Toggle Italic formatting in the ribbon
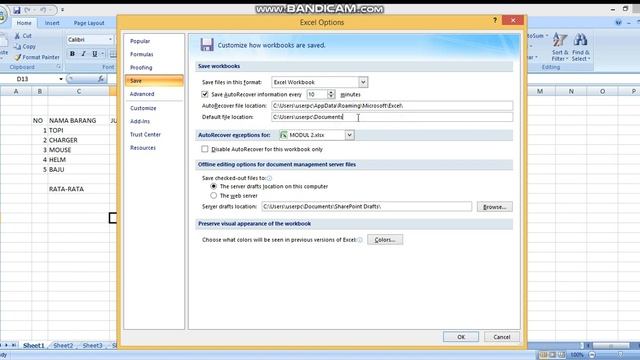Image resolution: width=640 pixels, height=360 pixels. (84, 54)
